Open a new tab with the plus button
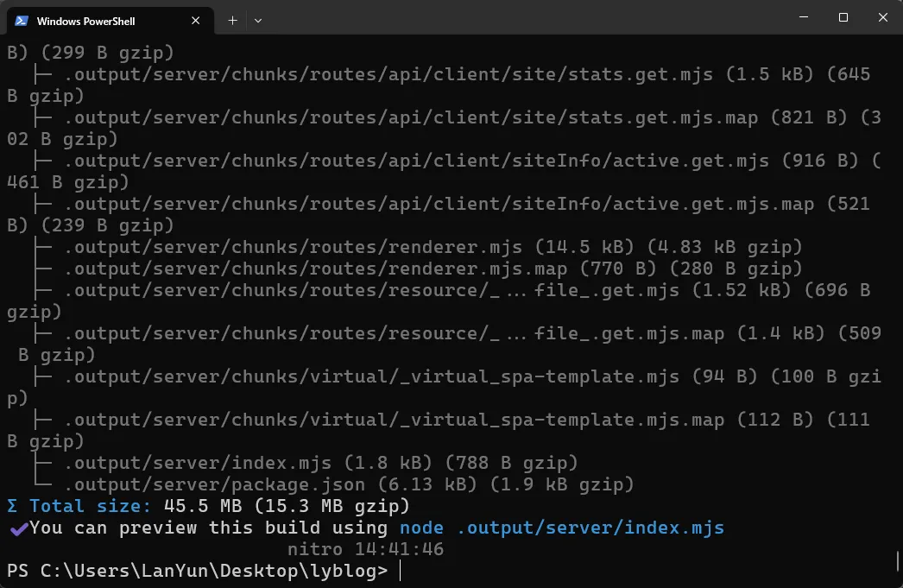 (x=232, y=20)
